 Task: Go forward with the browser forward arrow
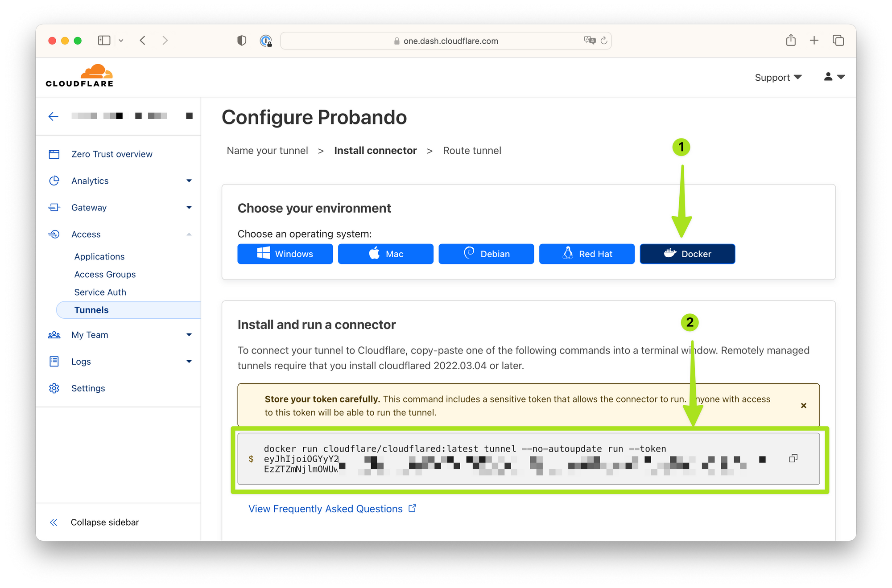point(165,41)
